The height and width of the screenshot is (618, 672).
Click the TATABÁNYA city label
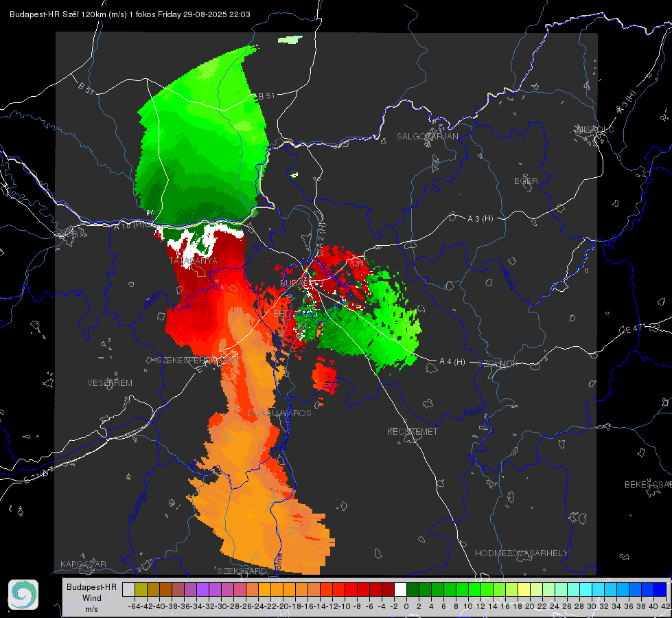coord(193,260)
